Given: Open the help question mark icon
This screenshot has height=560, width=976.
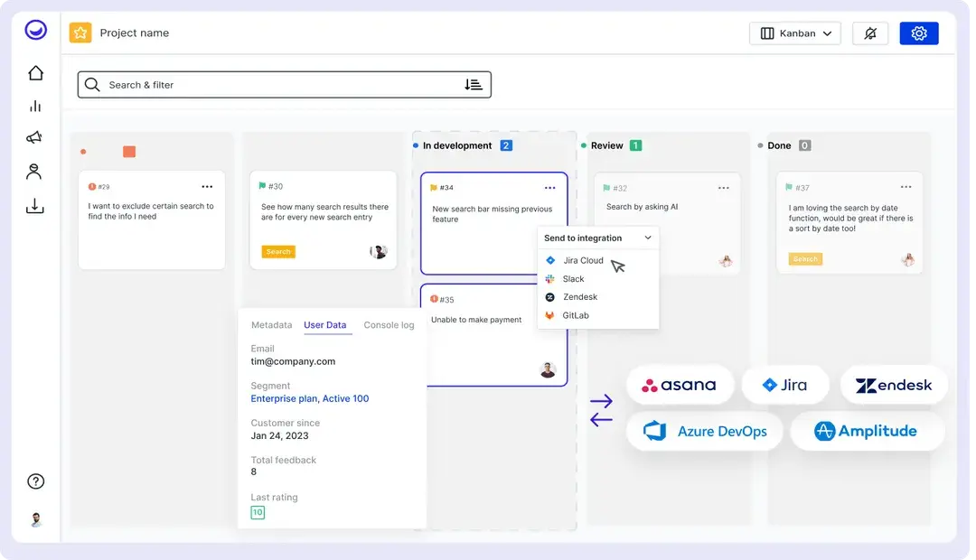Looking at the screenshot, I should coord(36,481).
